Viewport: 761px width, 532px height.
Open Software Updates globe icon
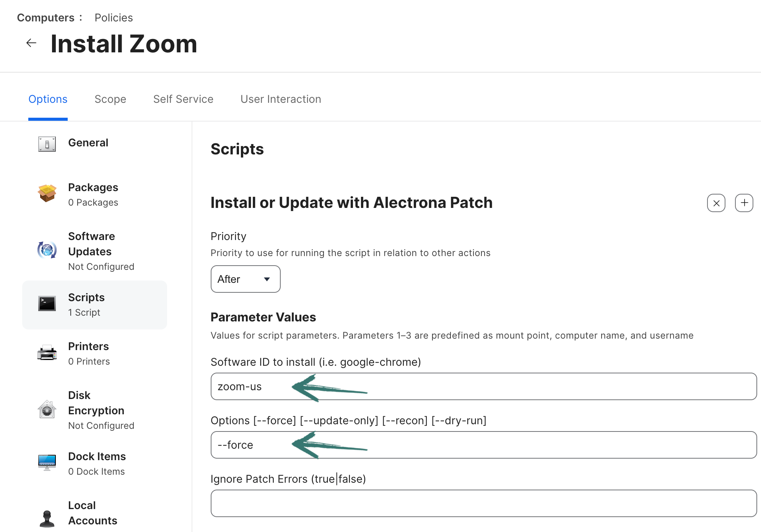point(47,250)
